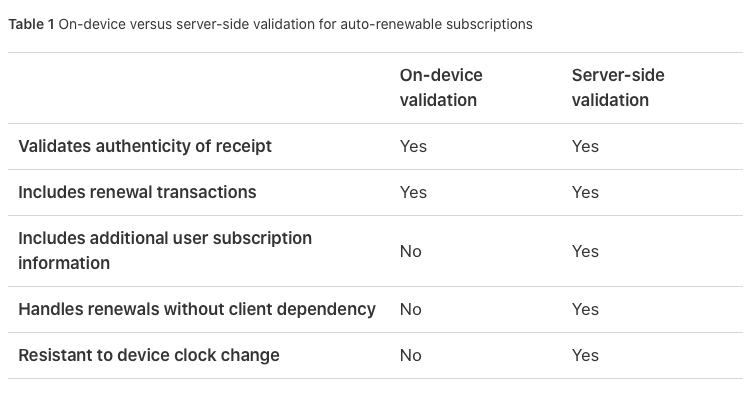
Task: Click On-device No for additional subscription information
Action: pos(411,251)
